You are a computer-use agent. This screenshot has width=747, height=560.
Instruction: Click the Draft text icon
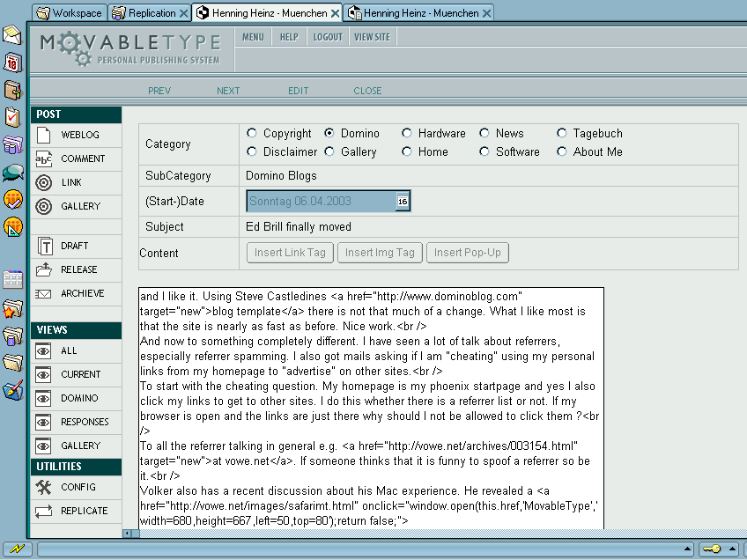point(45,246)
